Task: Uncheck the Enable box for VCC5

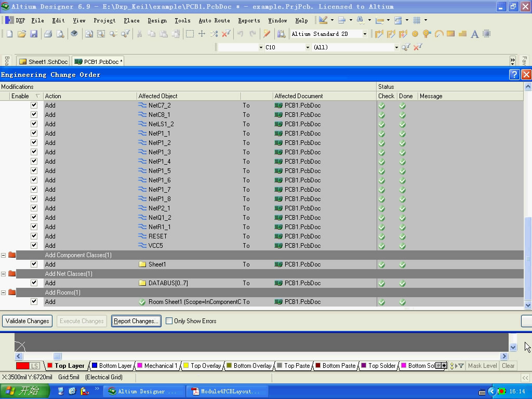Action: [x=34, y=245]
